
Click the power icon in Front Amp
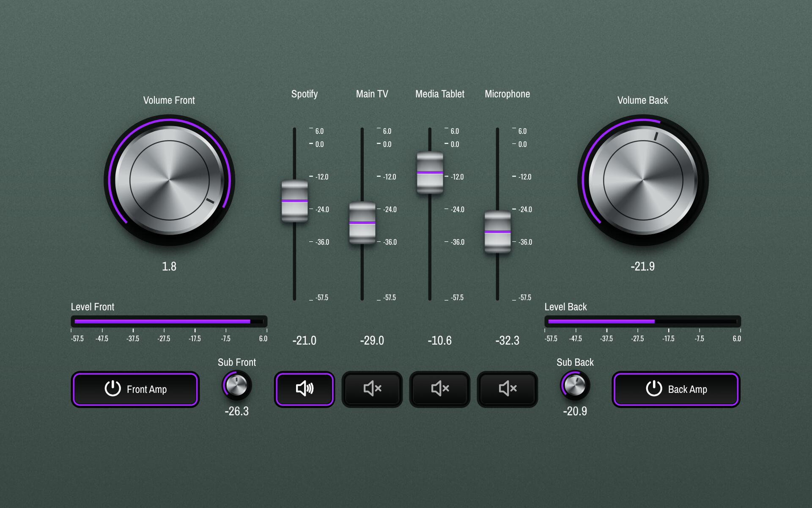112,388
